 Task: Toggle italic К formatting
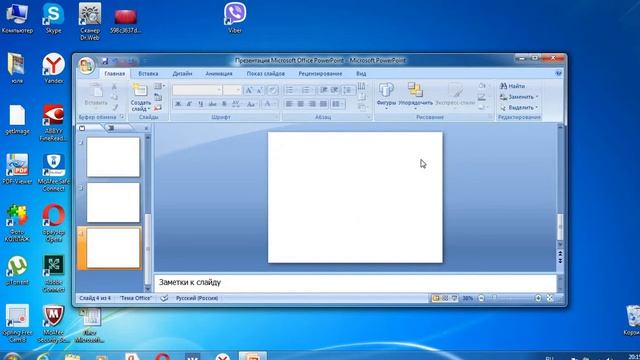189,104
